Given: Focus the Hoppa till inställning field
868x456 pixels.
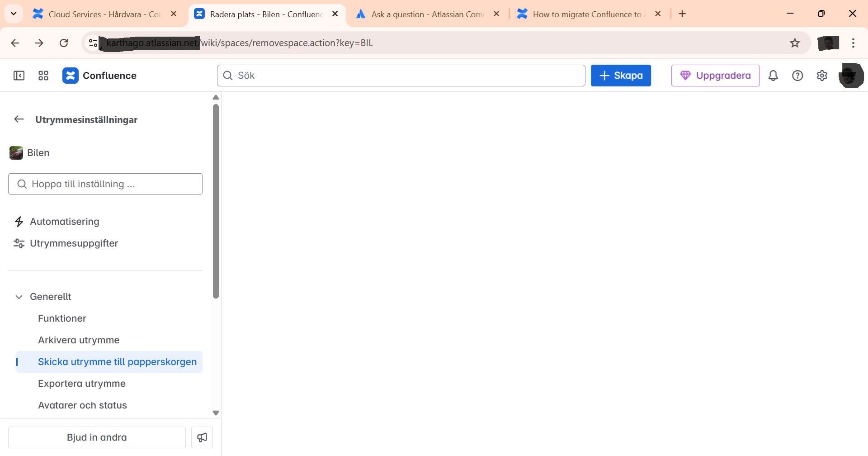Looking at the screenshot, I should point(105,184).
